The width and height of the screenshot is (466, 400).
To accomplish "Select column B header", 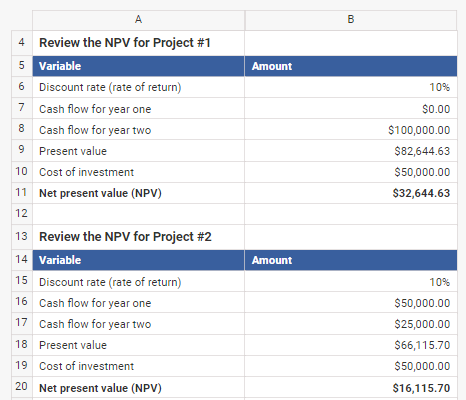I will [x=351, y=20].
